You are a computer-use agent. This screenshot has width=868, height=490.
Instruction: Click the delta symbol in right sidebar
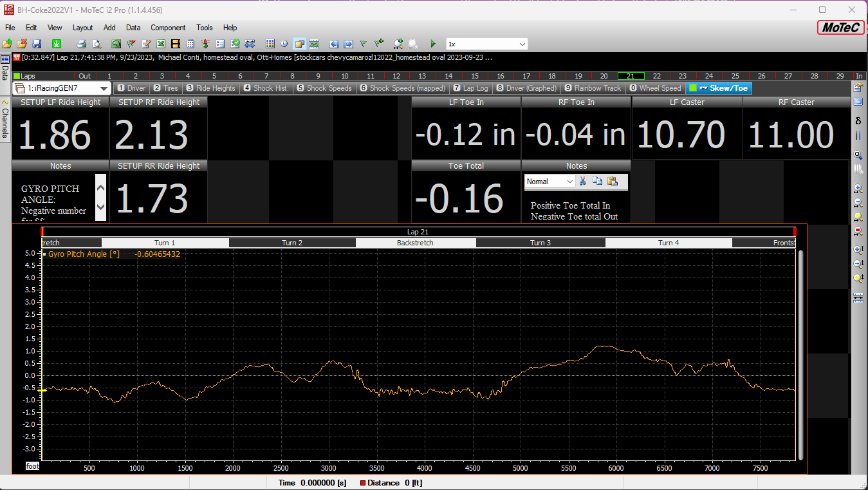pyautogui.click(x=858, y=120)
